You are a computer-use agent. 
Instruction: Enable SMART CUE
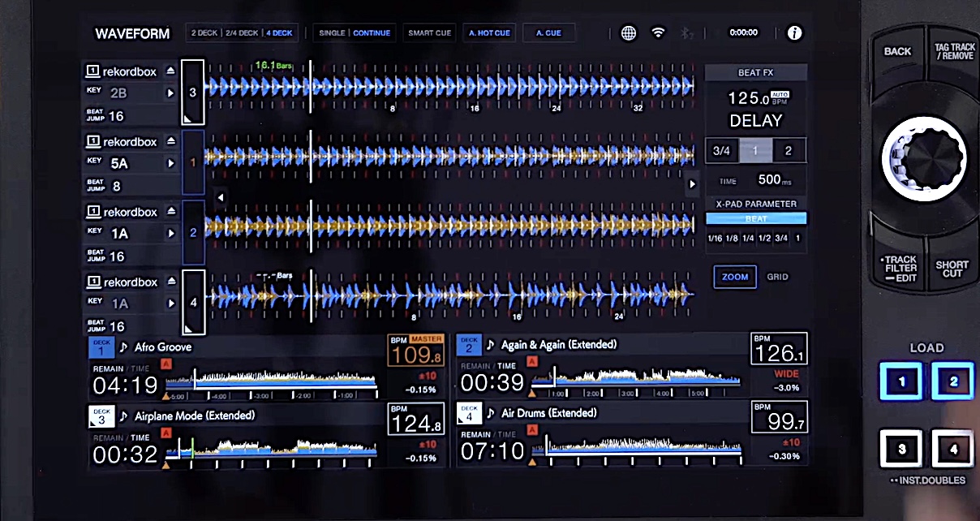point(429,32)
